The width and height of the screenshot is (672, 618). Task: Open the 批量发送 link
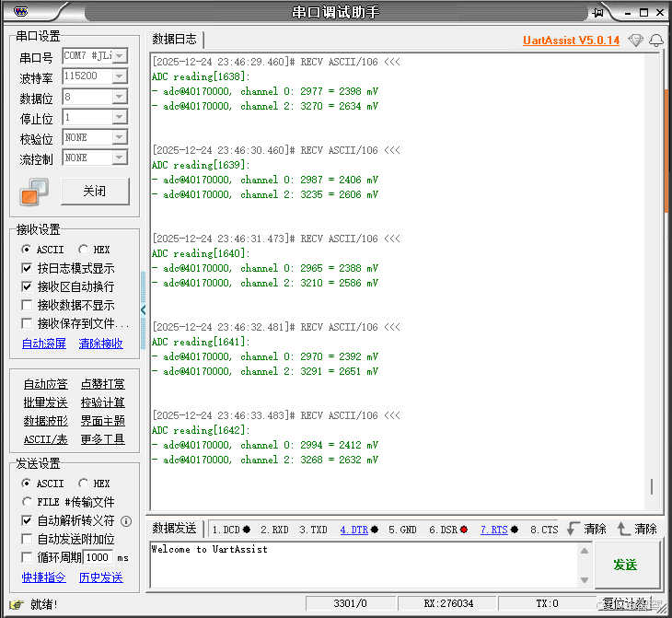45,402
